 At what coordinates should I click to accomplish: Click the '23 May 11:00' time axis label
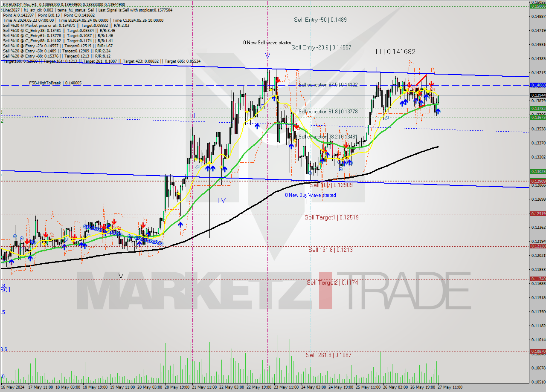pyautogui.click(x=286, y=387)
